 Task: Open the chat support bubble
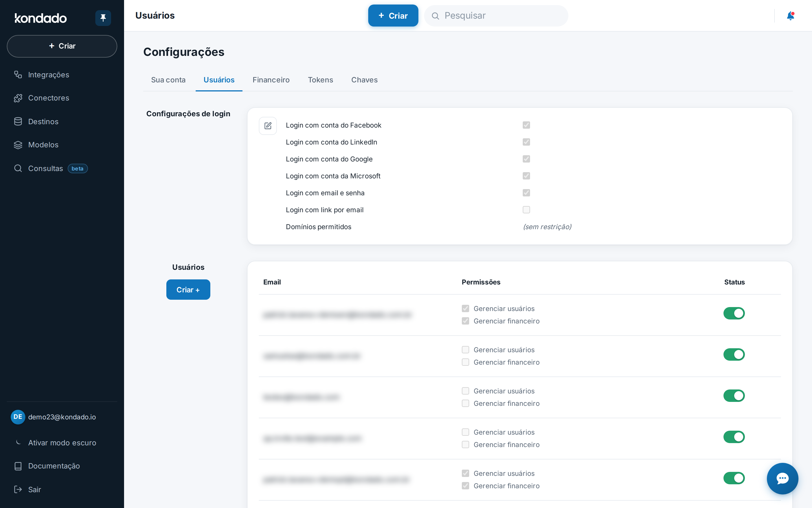click(x=782, y=478)
